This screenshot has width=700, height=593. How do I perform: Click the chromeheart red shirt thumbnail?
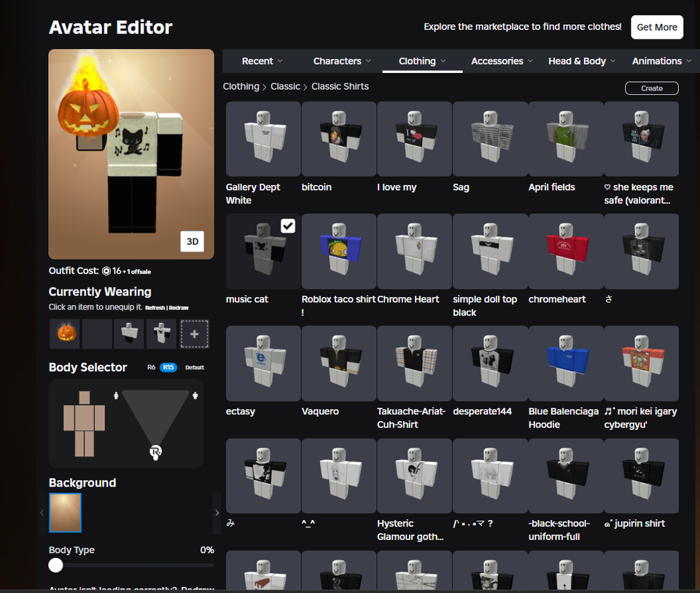click(x=566, y=251)
